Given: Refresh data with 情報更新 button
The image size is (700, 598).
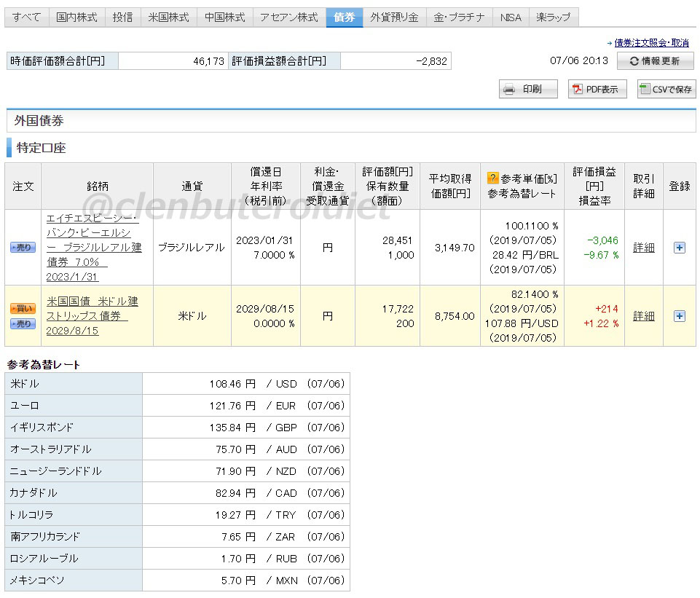Looking at the screenshot, I should (656, 61).
